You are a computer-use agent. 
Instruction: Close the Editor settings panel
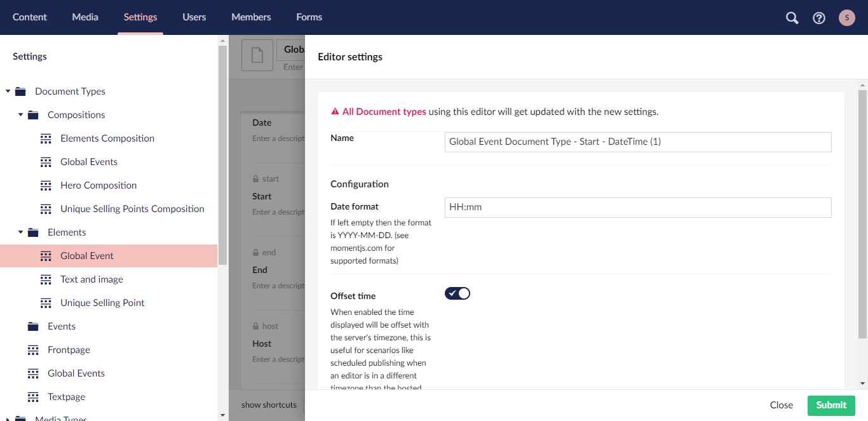click(x=781, y=405)
